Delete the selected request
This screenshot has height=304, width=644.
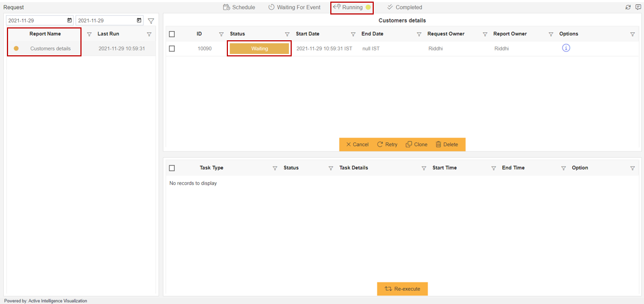tap(447, 144)
